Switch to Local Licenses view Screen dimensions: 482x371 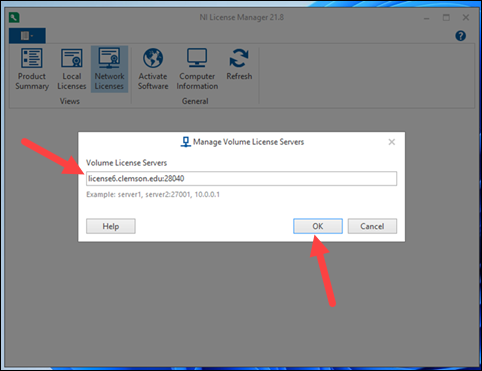coord(72,69)
